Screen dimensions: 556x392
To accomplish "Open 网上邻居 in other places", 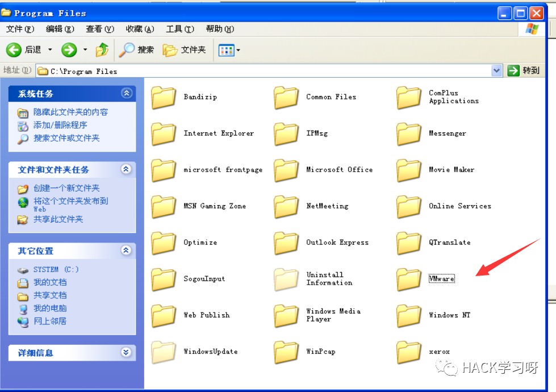I will [x=50, y=321].
